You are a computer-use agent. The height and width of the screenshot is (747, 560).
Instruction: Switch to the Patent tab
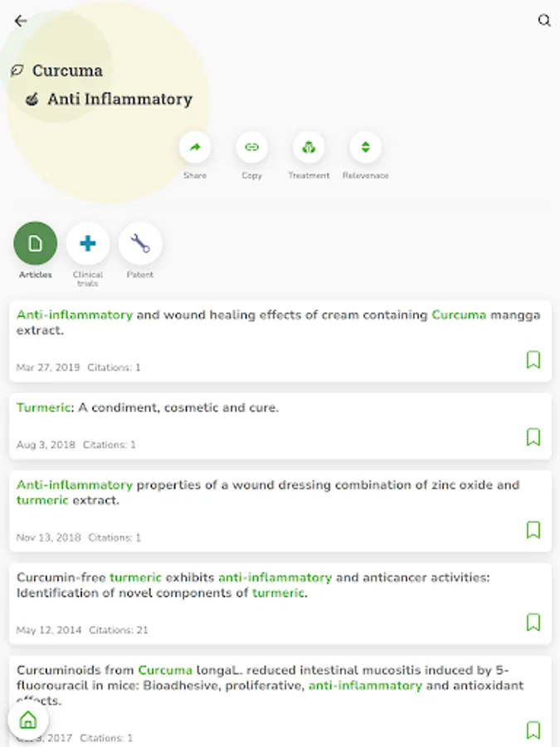tap(140, 243)
